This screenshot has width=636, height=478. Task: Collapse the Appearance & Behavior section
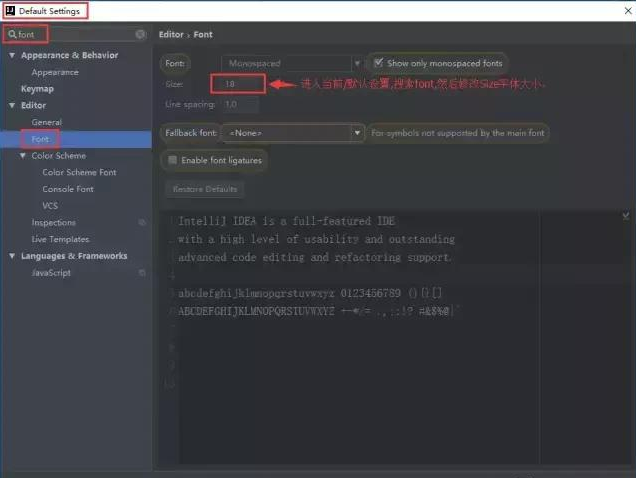(12, 55)
